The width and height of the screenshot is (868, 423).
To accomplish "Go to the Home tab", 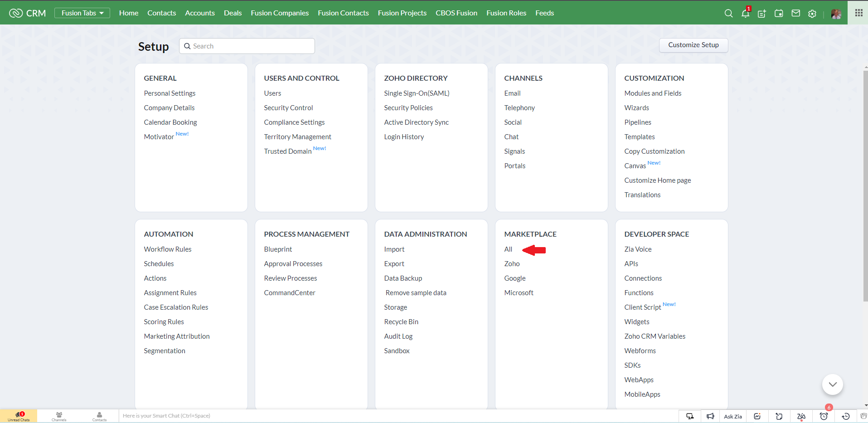I will (x=129, y=13).
